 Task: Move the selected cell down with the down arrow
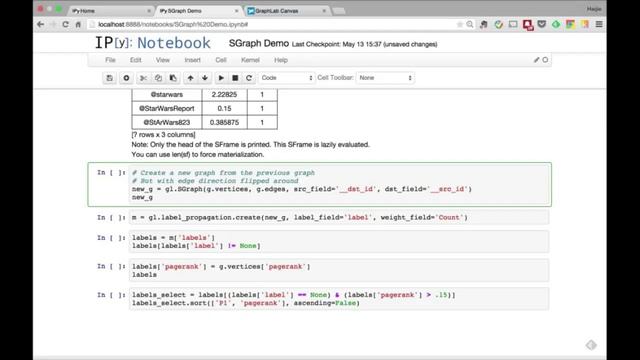tap(205, 78)
